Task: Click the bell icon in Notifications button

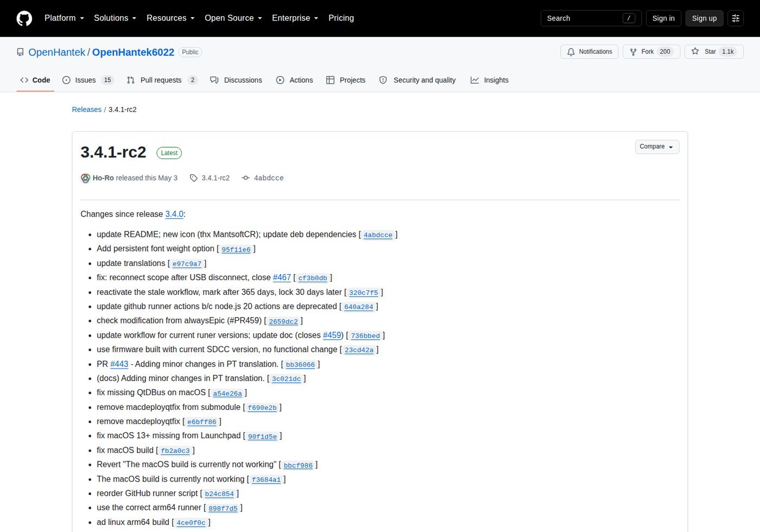Action: coord(571,52)
